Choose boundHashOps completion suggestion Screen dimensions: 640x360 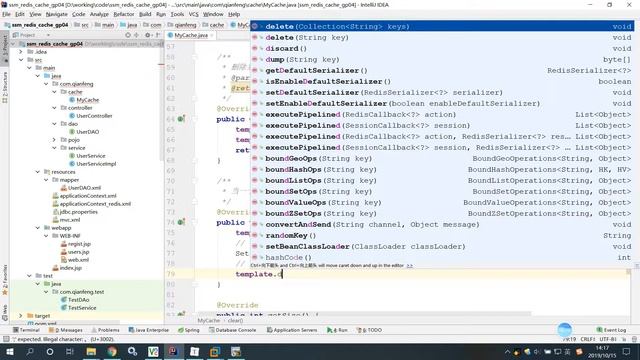click(442, 170)
